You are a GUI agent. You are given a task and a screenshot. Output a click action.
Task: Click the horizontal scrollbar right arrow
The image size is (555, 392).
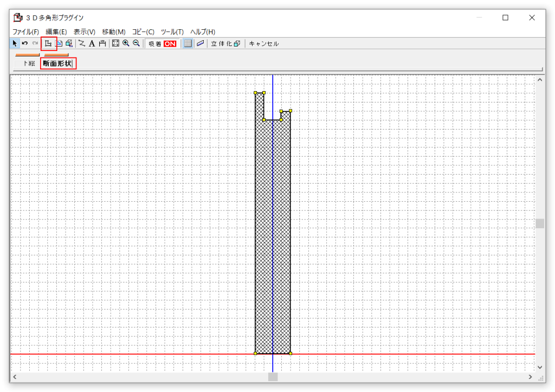531,377
